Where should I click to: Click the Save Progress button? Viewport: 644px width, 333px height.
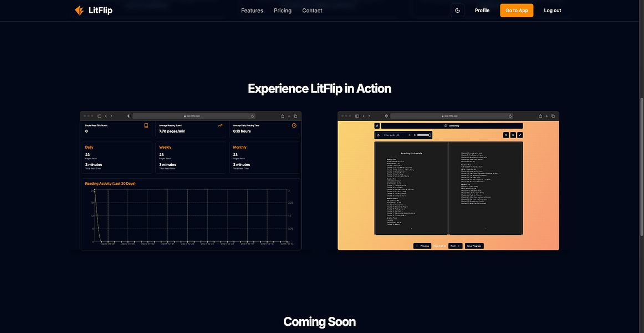(474, 246)
